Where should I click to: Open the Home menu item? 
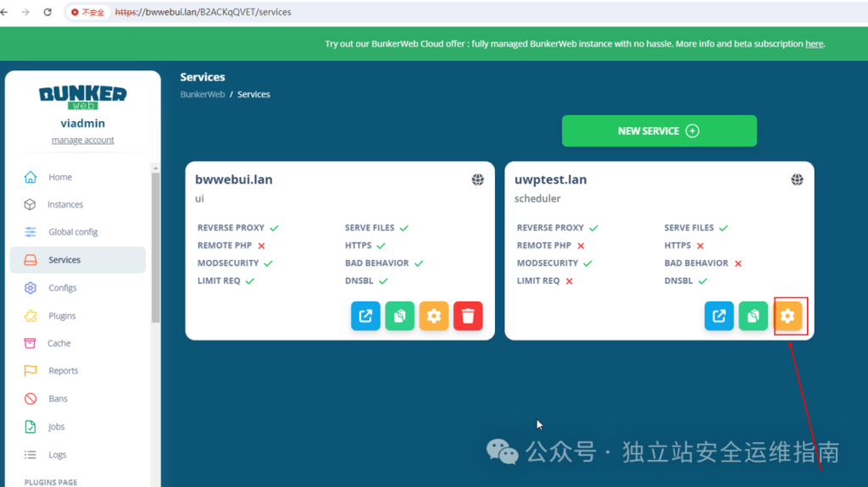pos(60,177)
